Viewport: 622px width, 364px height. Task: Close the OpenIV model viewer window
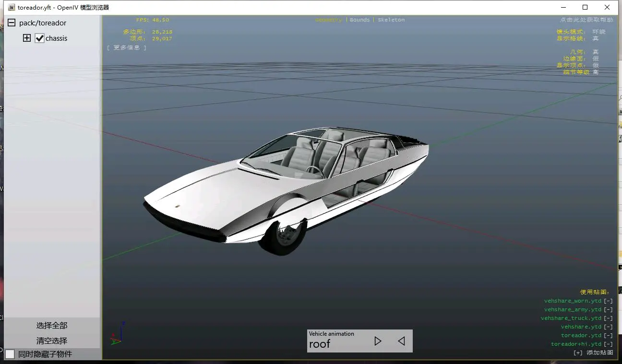pyautogui.click(x=607, y=7)
